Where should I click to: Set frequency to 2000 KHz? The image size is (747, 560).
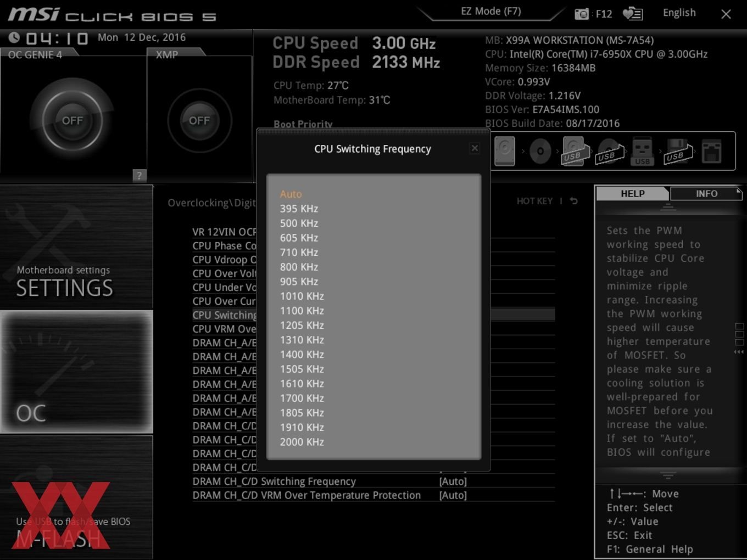point(302,441)
